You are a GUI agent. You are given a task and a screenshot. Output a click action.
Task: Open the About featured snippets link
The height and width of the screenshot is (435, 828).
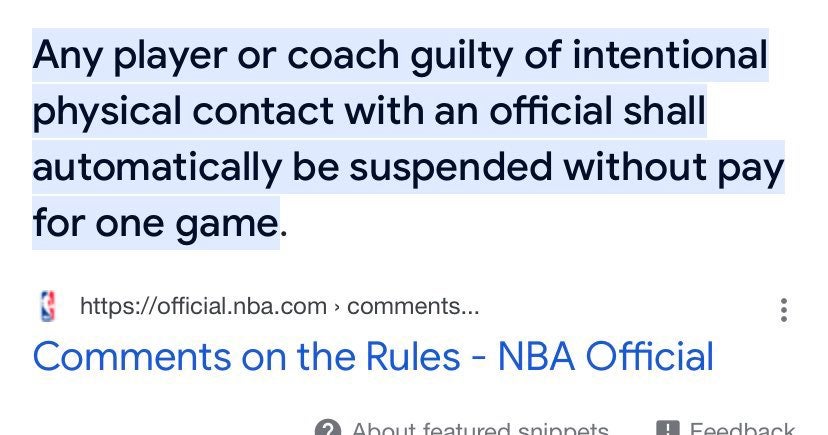(x=480, y=430)
